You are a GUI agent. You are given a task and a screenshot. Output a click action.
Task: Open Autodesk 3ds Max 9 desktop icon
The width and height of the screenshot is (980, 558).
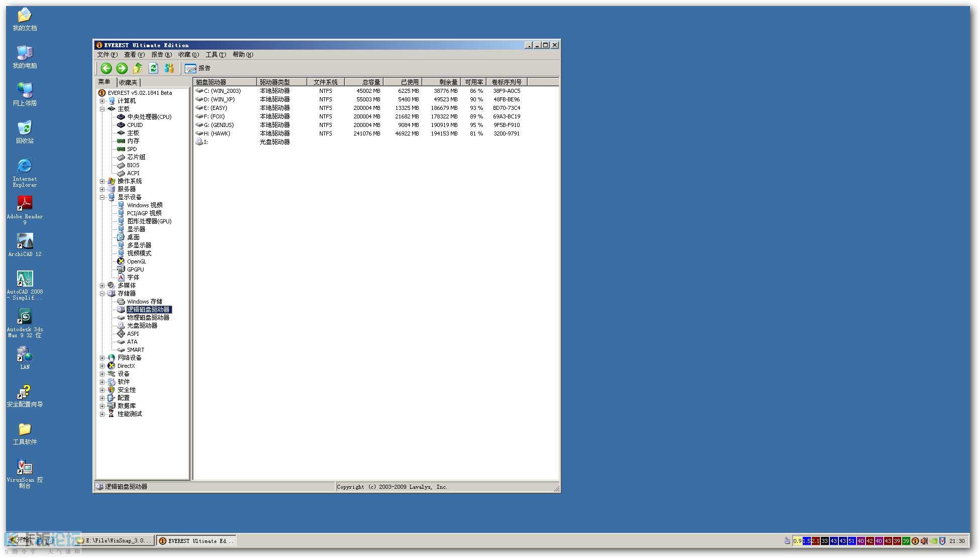coord(25,323)
